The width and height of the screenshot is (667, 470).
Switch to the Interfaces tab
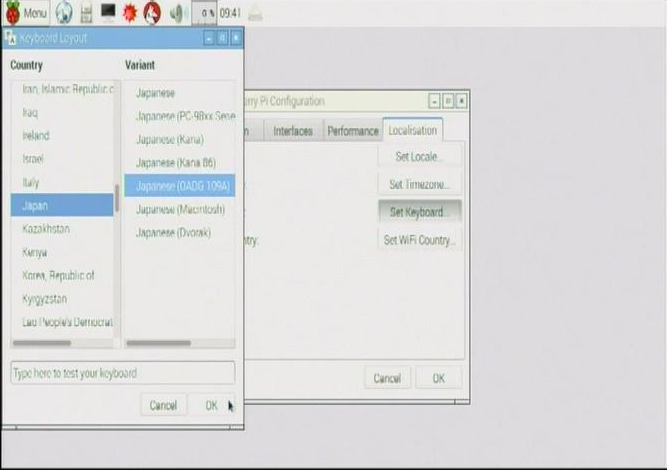click(x=293, y=131)
